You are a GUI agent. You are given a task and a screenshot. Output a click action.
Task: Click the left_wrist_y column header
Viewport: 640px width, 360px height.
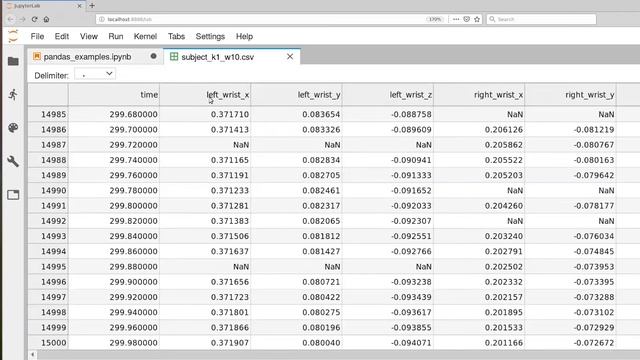coord(297,95)
